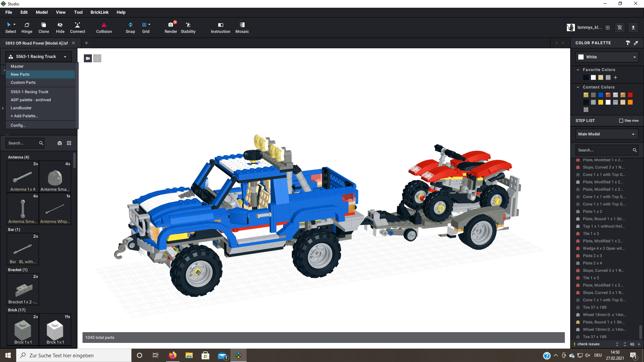Click Add Palette option
Image resolution: width=644 pixels, height=362 pixels.
click(24, 116)
